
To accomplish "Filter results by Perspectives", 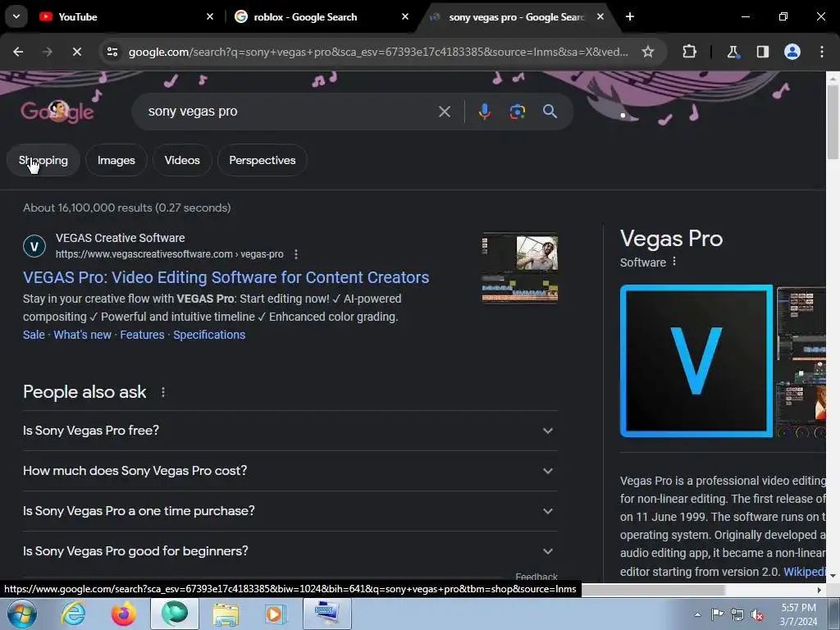I will 262,160.
